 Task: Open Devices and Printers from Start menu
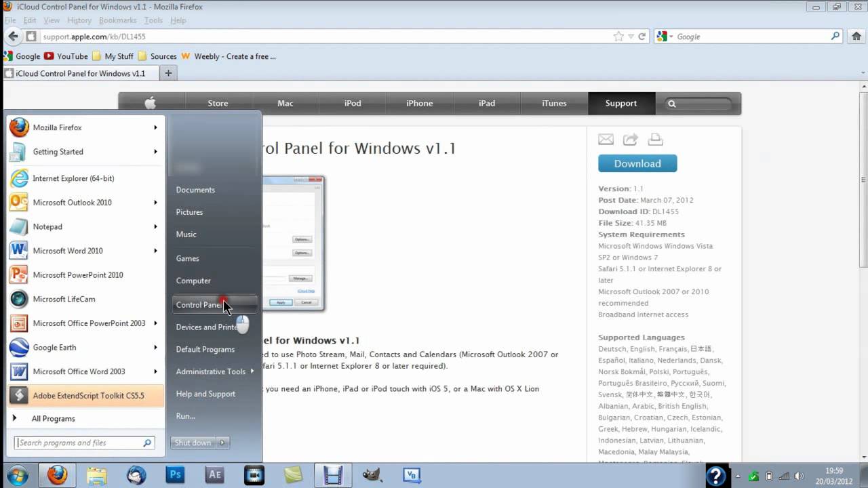(214, 327)
